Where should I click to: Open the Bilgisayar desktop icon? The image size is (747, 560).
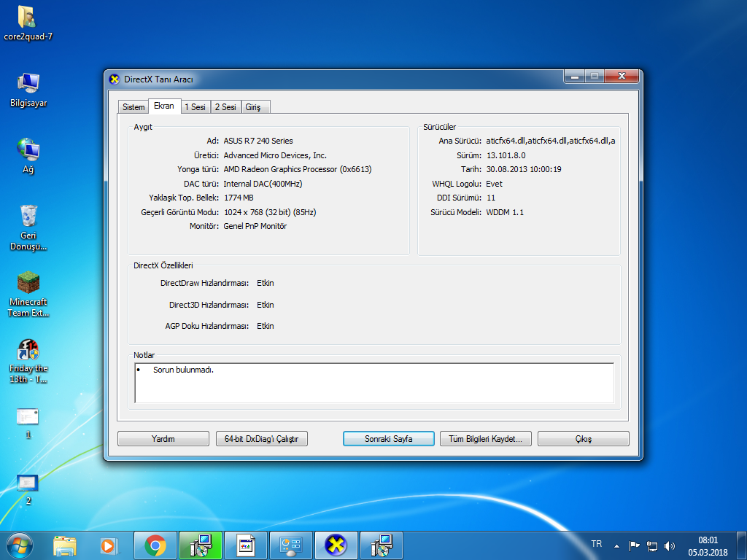(28, 90)
